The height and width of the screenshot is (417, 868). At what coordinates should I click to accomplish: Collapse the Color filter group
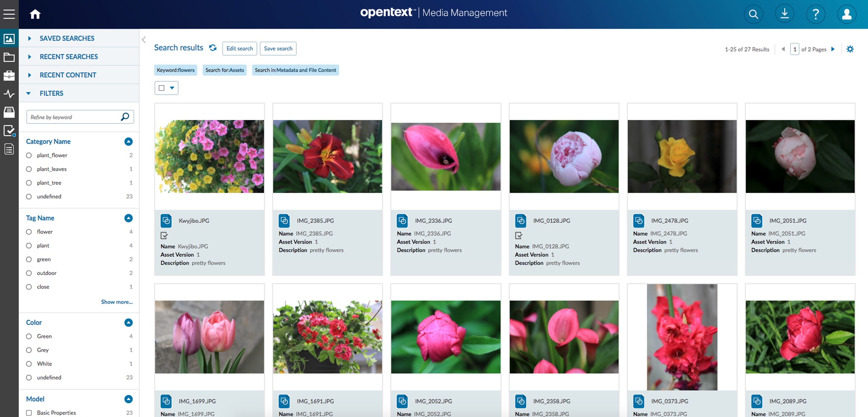tap(128, 323)
